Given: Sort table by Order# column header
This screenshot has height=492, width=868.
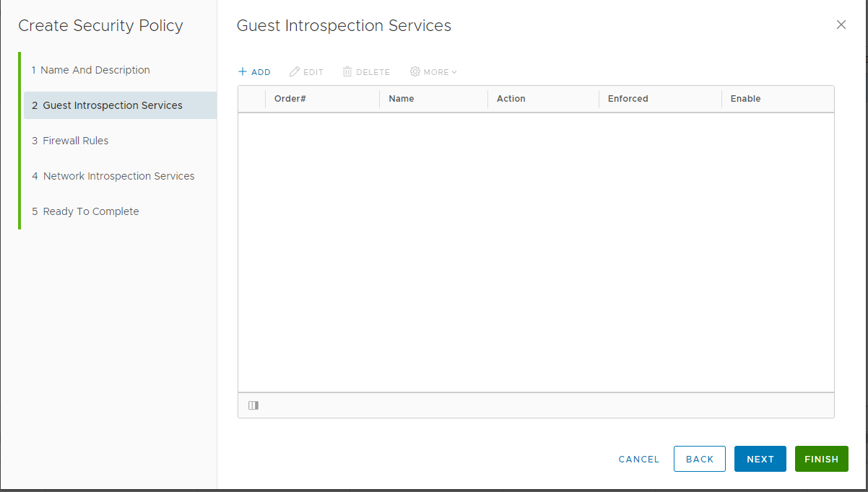Looking at the screenshot, I should 290,99.
